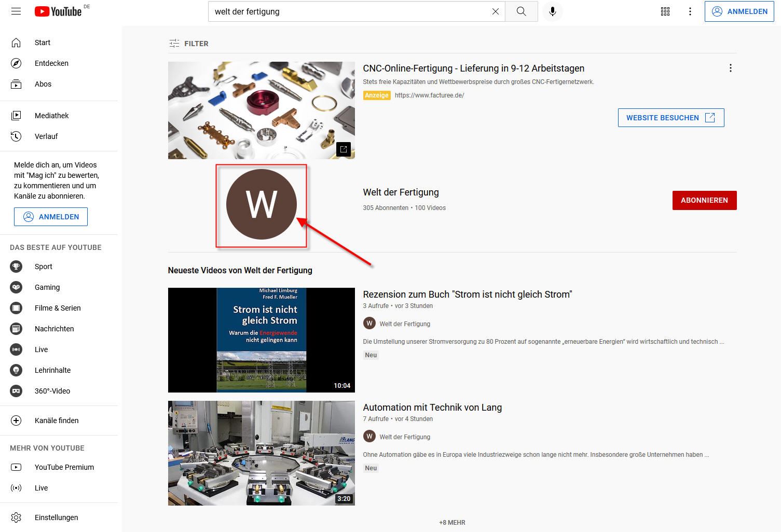Viewport: 781px width, 532px height.
Task: Click '305 Abonnenten • 100 Videos' text
Action: 404,208
